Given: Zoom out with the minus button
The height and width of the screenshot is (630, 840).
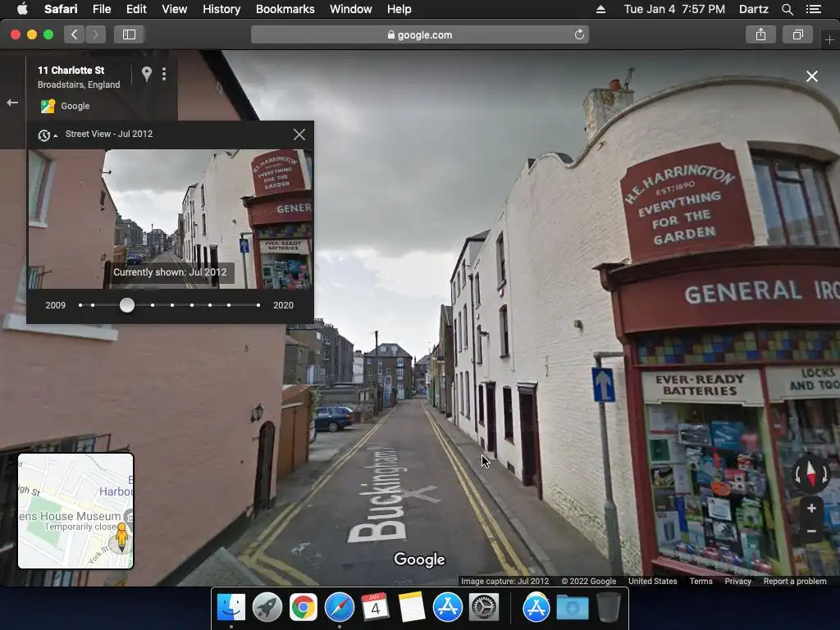Looking at the screenshot, I should click(811, 532).
